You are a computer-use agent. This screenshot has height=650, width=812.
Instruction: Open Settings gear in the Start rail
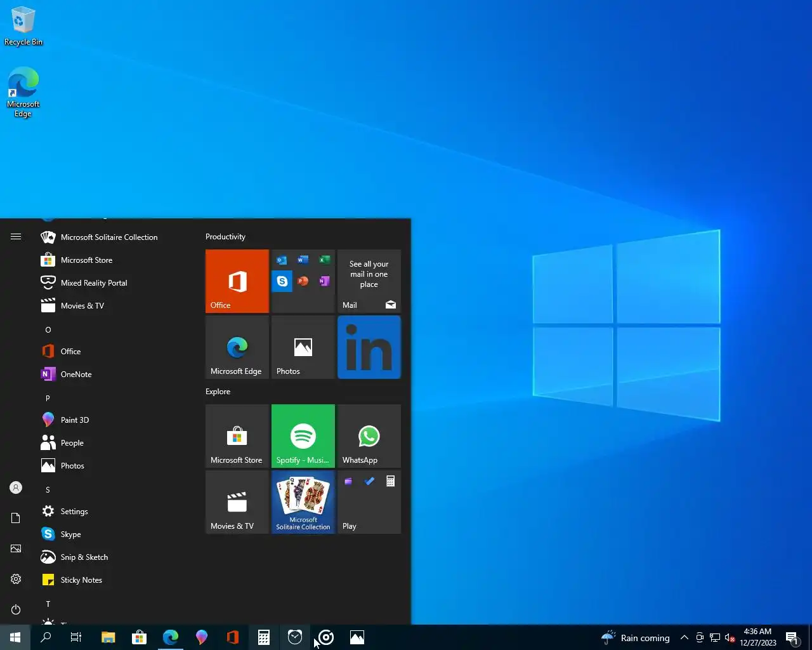[x=16, y=579]
